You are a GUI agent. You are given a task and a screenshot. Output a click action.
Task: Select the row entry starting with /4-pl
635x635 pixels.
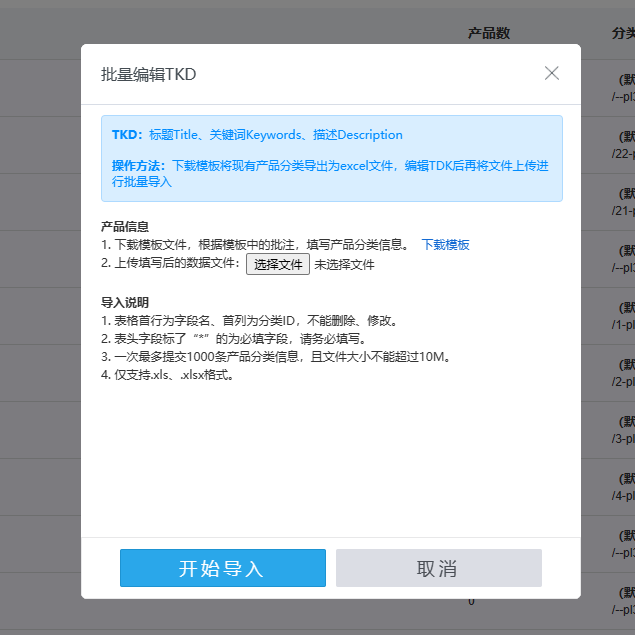[x=623, y=496]
